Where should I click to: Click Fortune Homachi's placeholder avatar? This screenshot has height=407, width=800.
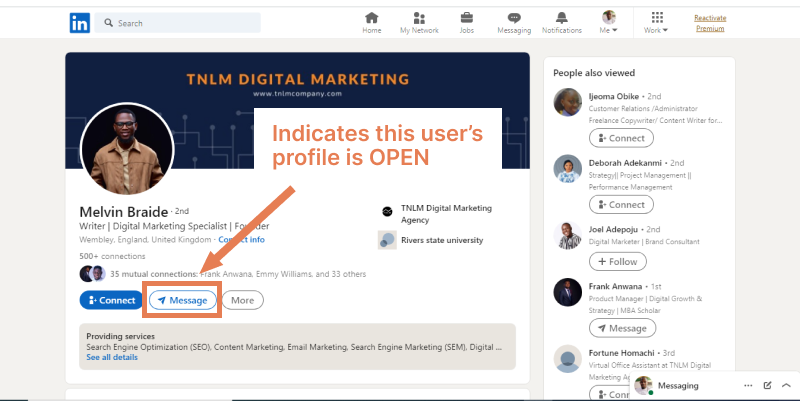[x=567, y=359]
